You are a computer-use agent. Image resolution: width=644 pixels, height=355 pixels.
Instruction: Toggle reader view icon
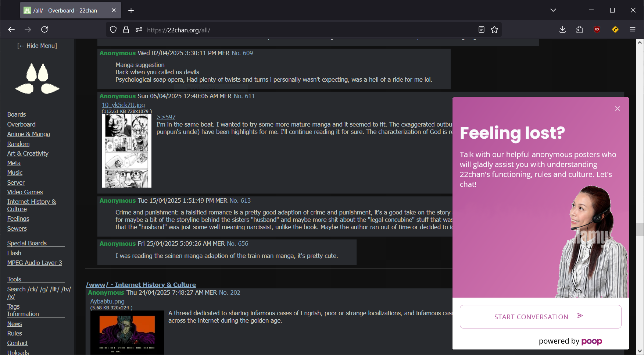click(x=482, y=30)
